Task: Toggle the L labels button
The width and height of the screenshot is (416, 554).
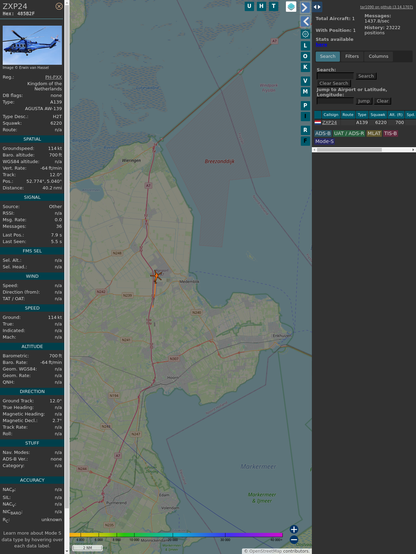Action: click(305, 46)
